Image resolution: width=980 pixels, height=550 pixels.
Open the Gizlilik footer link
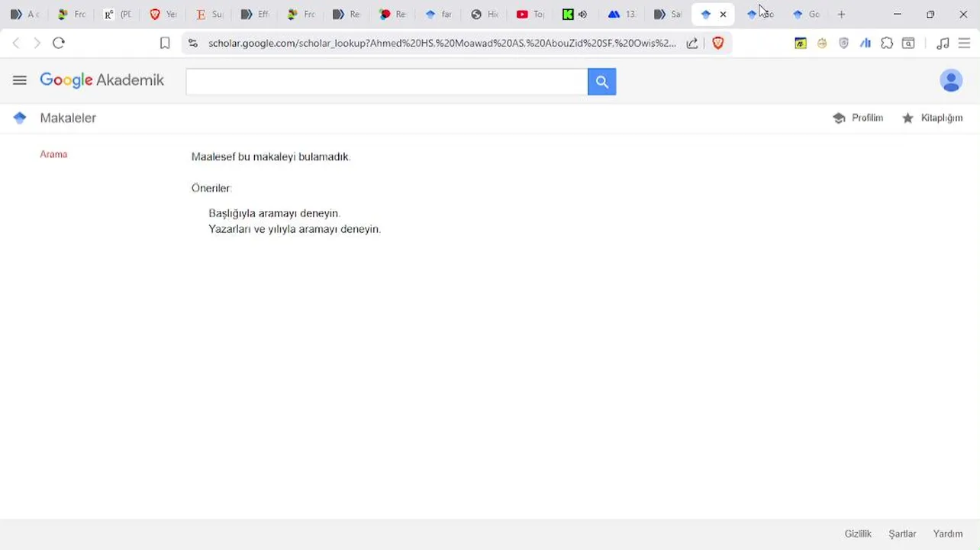click(858, 534)
